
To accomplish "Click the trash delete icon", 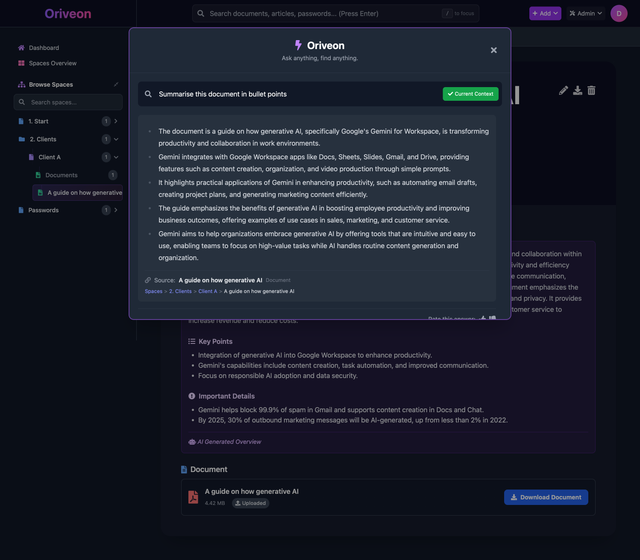I will (x=591, y=90).
